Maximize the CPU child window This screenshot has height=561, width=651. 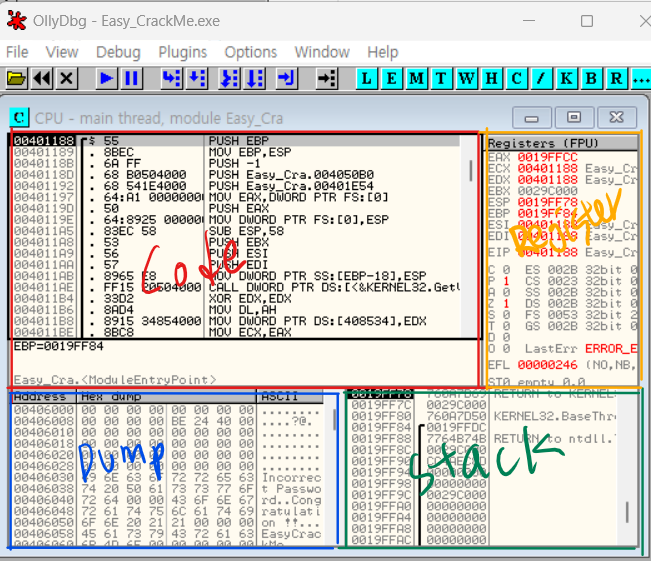click(574, 118)
